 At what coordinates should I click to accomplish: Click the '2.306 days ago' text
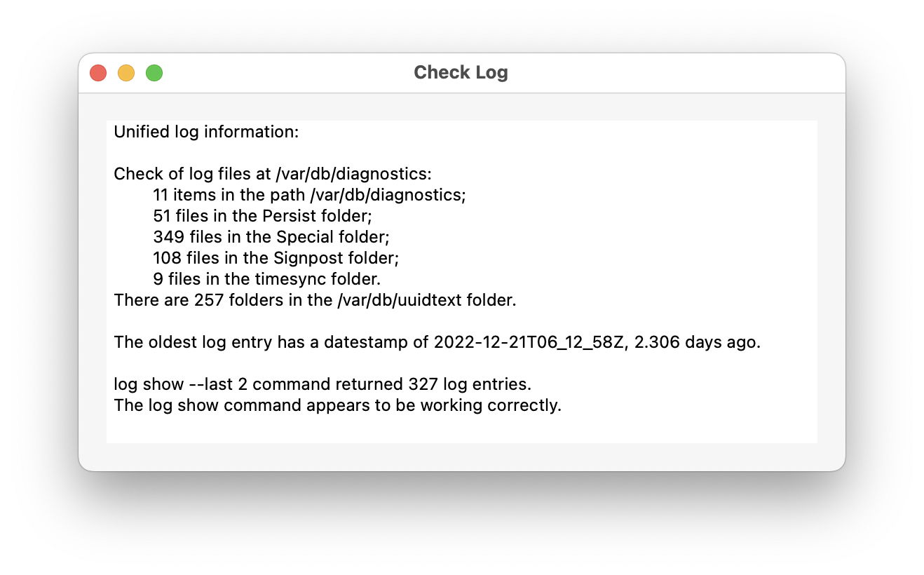(697, 343)
